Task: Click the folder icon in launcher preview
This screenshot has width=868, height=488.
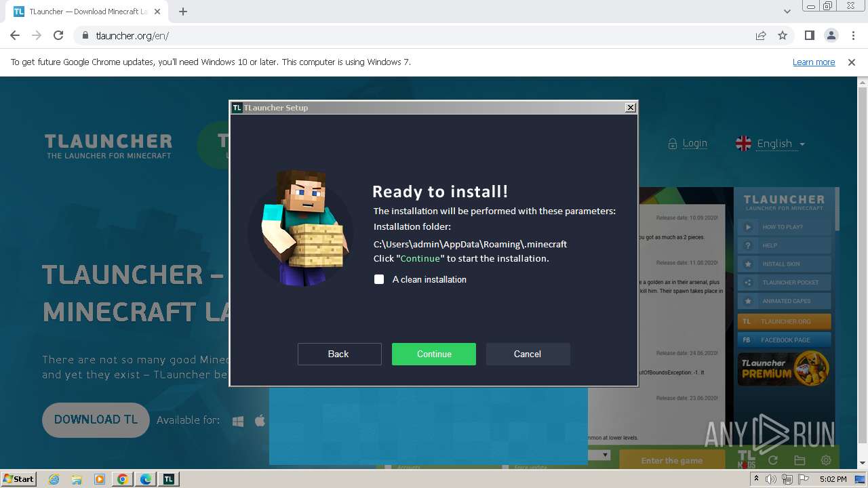Action: [800, 460]
